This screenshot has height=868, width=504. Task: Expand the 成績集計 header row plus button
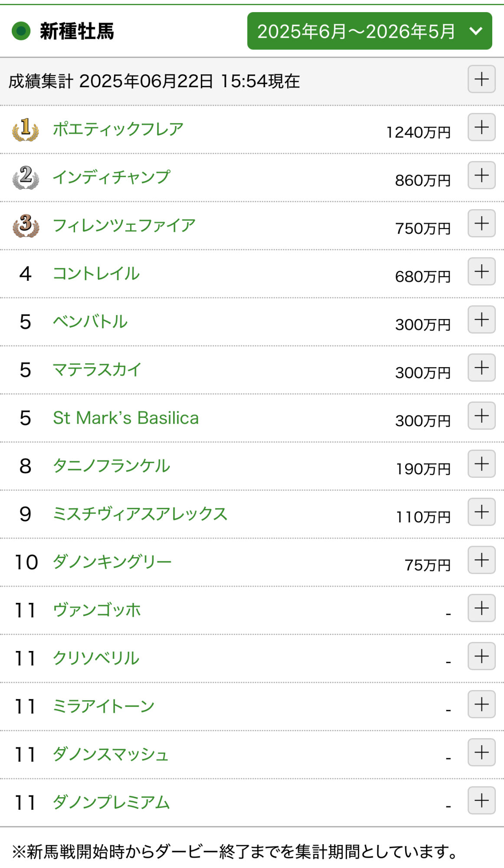click(x=481, y=79)
